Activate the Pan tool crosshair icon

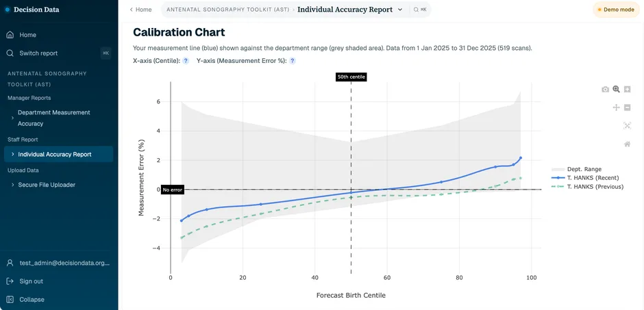(616, 107)
